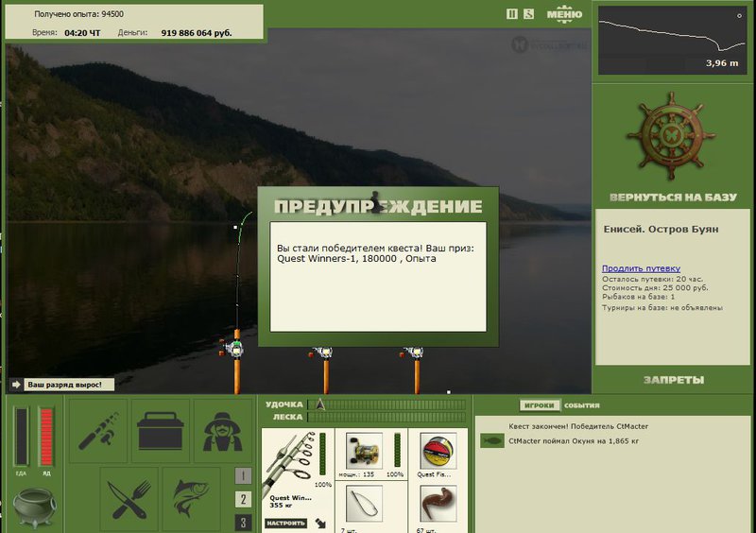The height and width of the screenshot is (533, 756).
Task: Click the НАСТРОИТЬ tackle setup button
Action: 286,523
